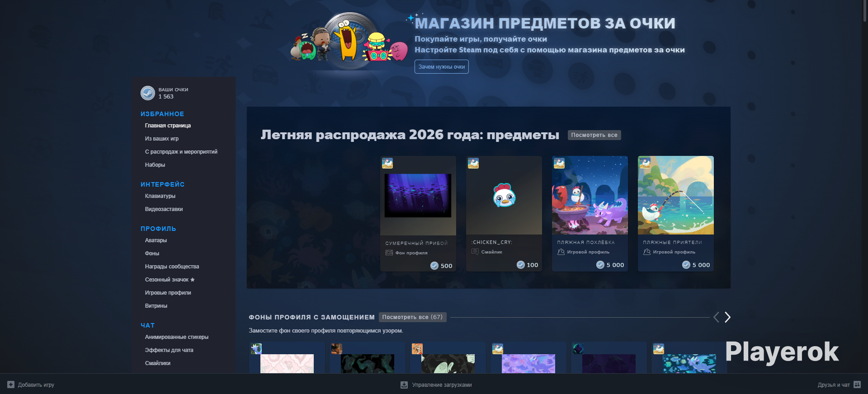Click the points coin next to price 100
Viewport: 868px width, 394px height.
click(x=521, y=265)
